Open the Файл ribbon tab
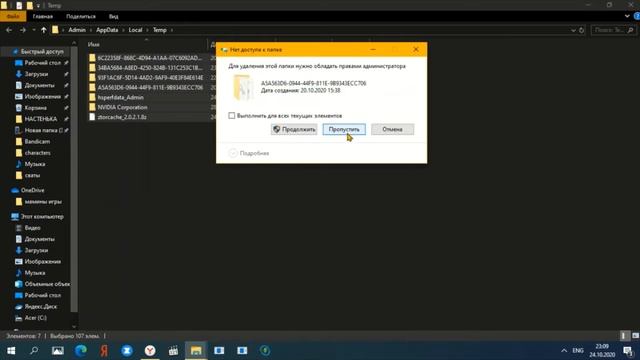The width and height of the screenshot is (640, 360). tap(13, 16)
